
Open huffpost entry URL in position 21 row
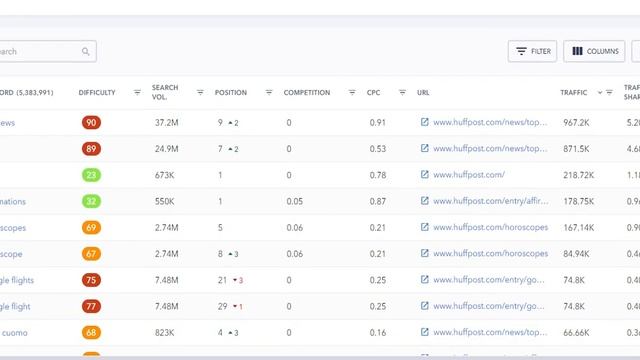tap(489, 280)
